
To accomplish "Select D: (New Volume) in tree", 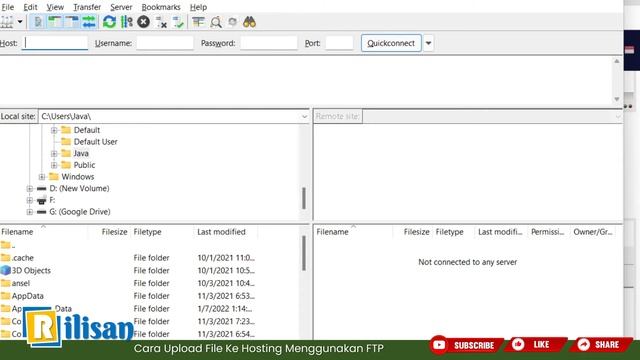I will click(79, 189).
